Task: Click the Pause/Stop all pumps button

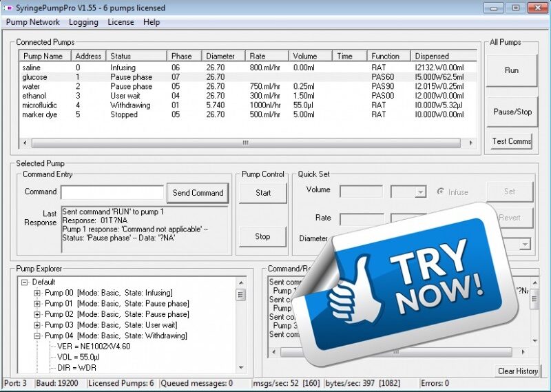Action: click(512, 112)
